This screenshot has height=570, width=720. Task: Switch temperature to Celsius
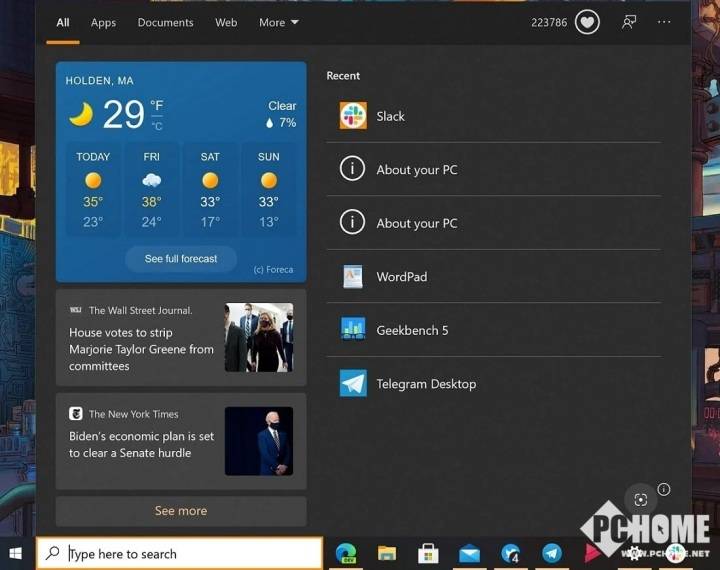tap(157, 126)
